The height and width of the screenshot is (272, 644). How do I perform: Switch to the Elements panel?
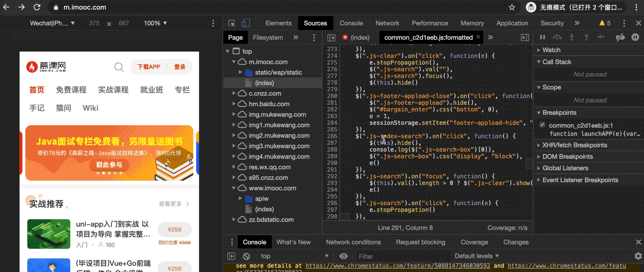pos(278,23)
